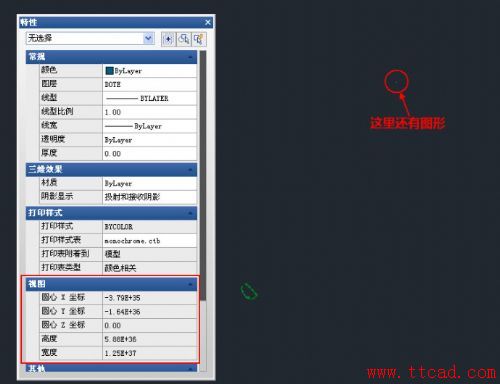Click the properties palette vertical scrollbar
Viewport: 500px width, 384px height.
coord(203,176)
